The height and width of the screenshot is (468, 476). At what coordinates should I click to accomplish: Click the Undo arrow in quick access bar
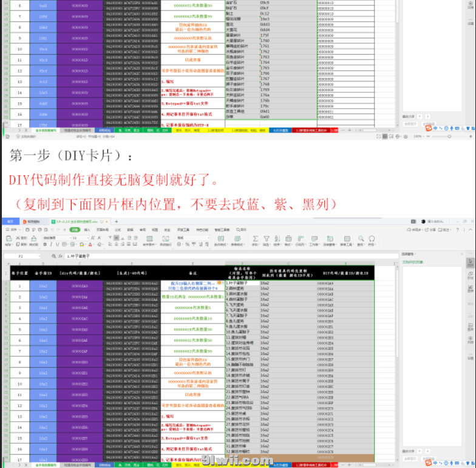(x=52, y=230)
